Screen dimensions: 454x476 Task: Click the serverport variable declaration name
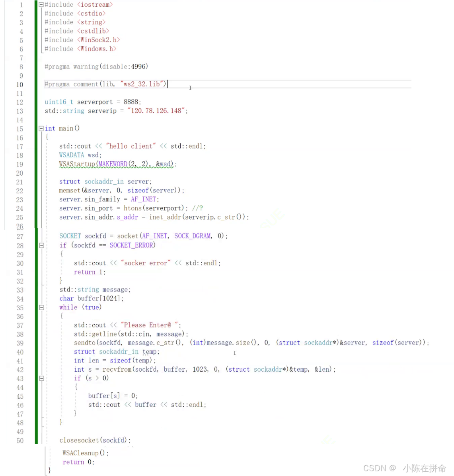(95, 102)
